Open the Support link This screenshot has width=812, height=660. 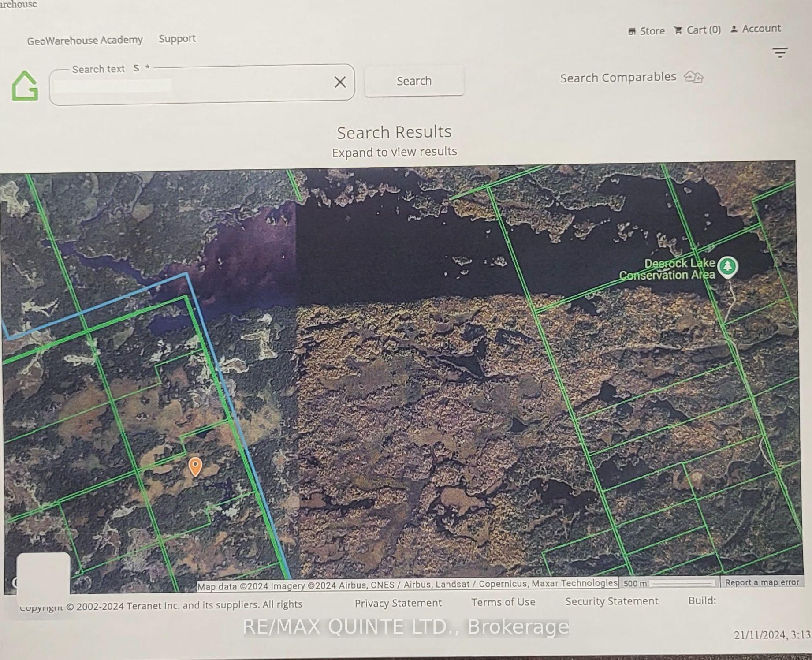pyautogui.click(x=177, y=39)
